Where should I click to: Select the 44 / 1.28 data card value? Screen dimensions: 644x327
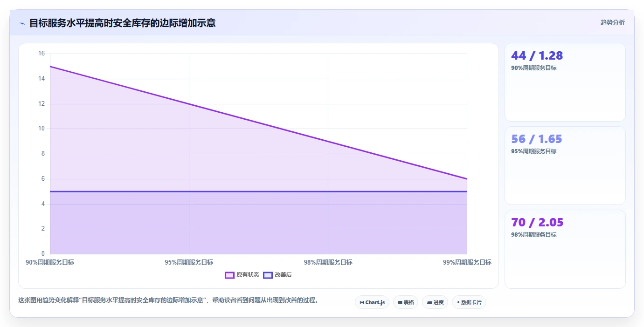click(x=537, y=55)
